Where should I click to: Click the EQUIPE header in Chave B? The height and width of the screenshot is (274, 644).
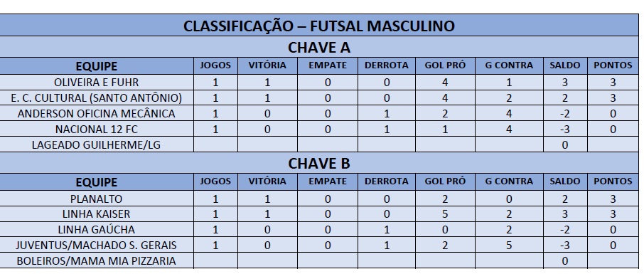pyautogui.click(x=97, y=182)
